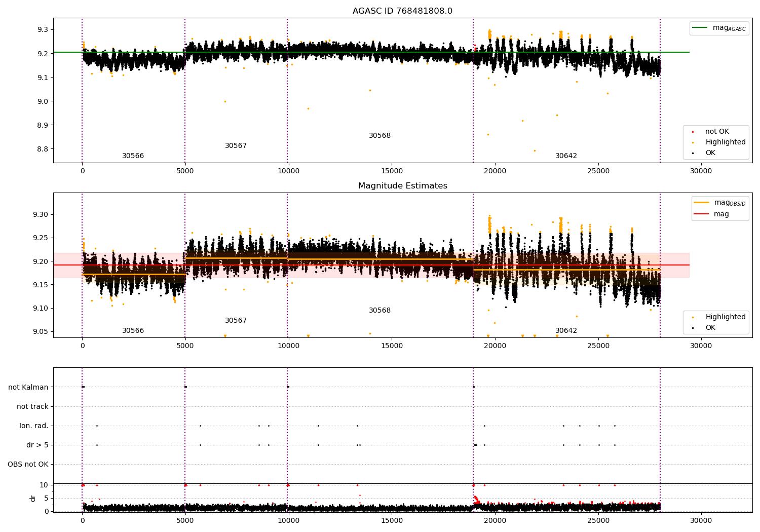
Task: Click the "Ion. rad." axis label
Action: click(34, 426)
